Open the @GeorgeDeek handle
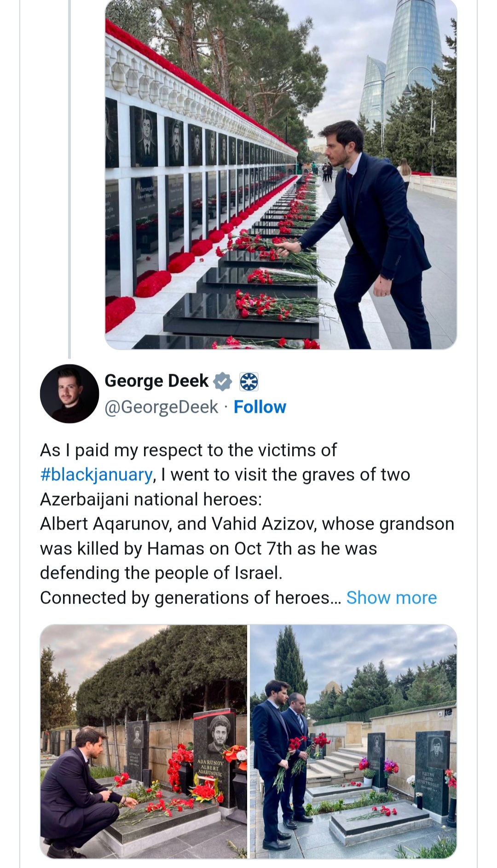The height and width of the screenshot is (868, 497). 162,407
